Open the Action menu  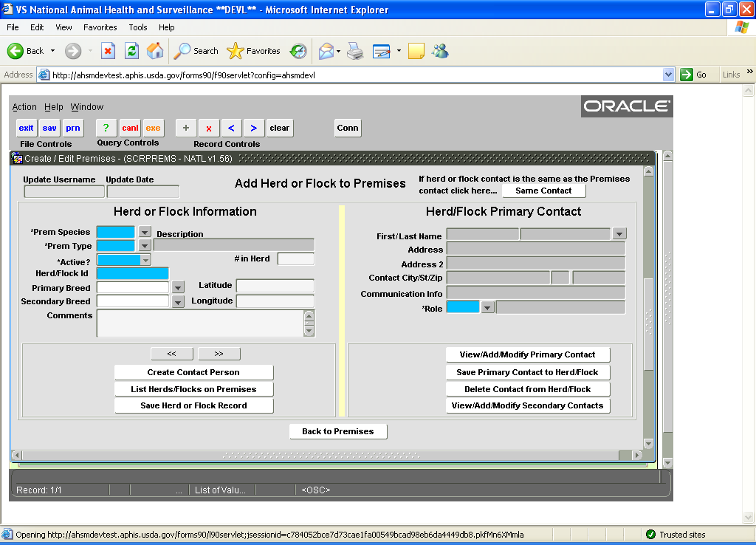click(24, 107)
